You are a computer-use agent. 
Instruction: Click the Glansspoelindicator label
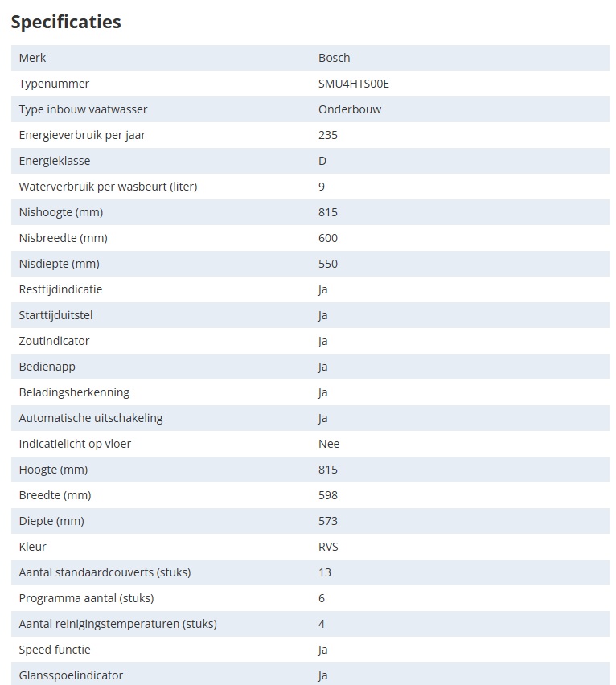tap(71, 675)
